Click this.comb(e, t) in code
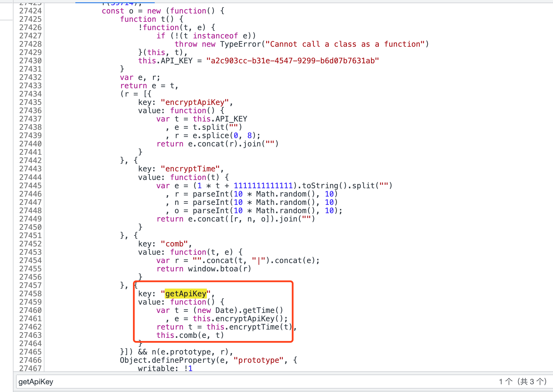 pyautogui.click(x=190, y=335)
